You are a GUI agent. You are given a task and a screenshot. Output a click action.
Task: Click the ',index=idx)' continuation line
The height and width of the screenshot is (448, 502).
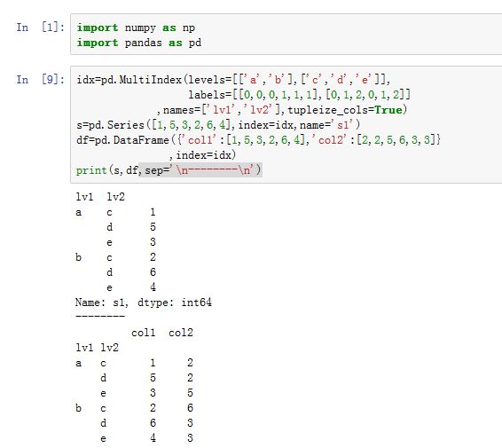tap(202, 155)
